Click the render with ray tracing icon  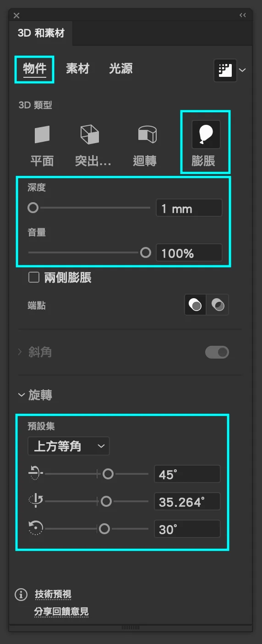coord(225,70)
